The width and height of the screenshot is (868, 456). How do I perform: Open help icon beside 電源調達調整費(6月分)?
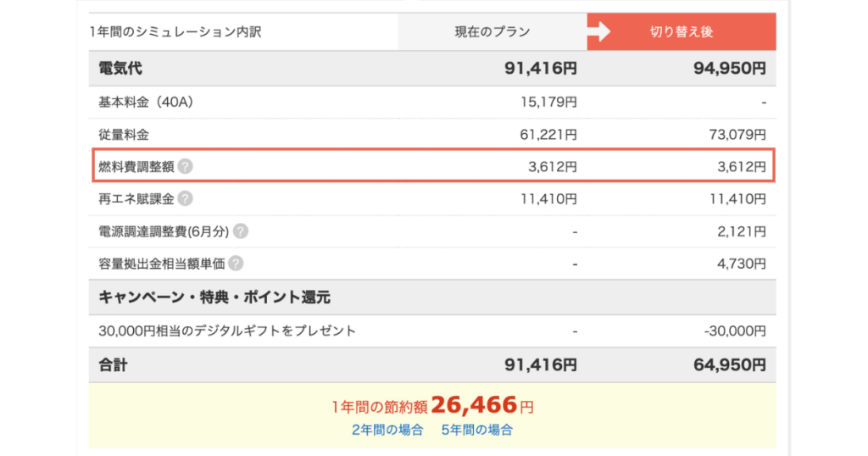(x=240, y=231)
